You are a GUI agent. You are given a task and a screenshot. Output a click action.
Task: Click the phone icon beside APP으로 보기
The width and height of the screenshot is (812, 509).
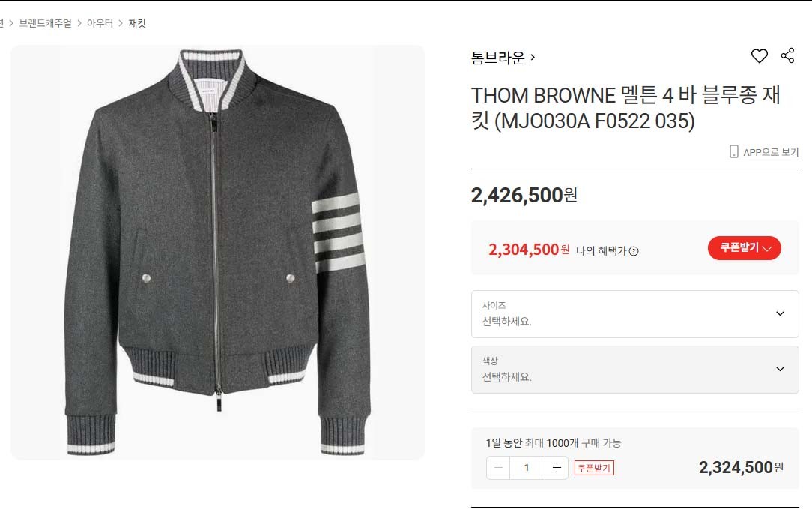(734, 151)
